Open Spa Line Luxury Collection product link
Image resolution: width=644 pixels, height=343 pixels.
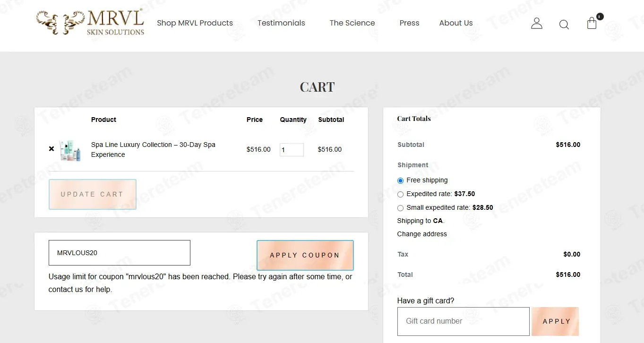[153, 149]
